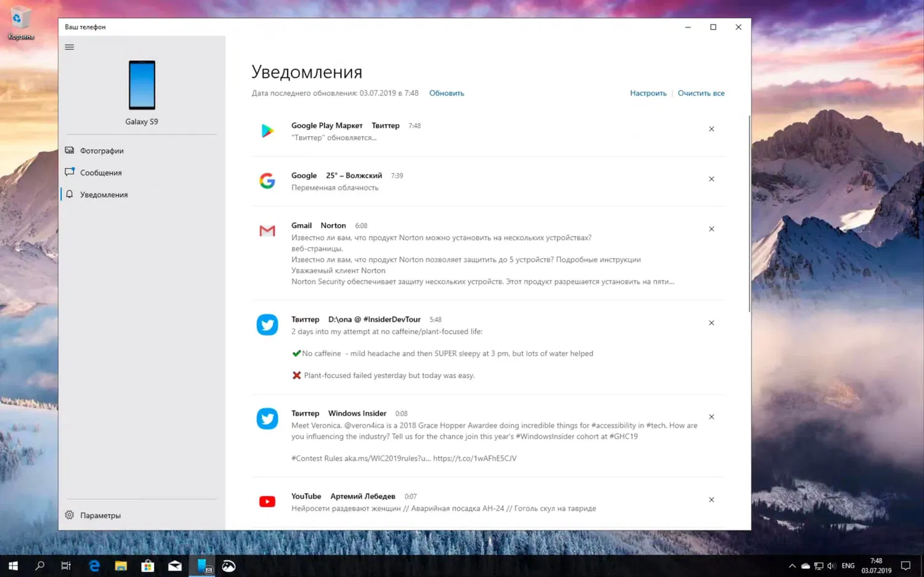Click the Galaxy S9 phone thumbnail
The image size is (924, 577).
[141, 86]
